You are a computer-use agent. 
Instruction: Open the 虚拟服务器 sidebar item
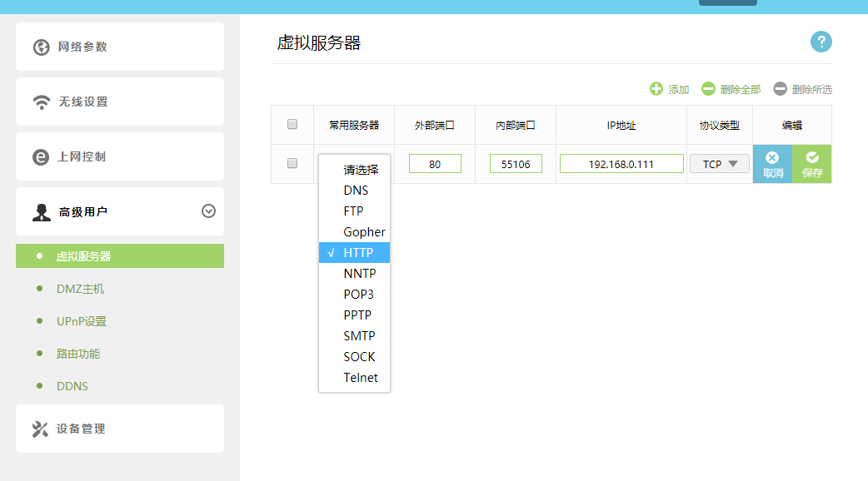120,256
